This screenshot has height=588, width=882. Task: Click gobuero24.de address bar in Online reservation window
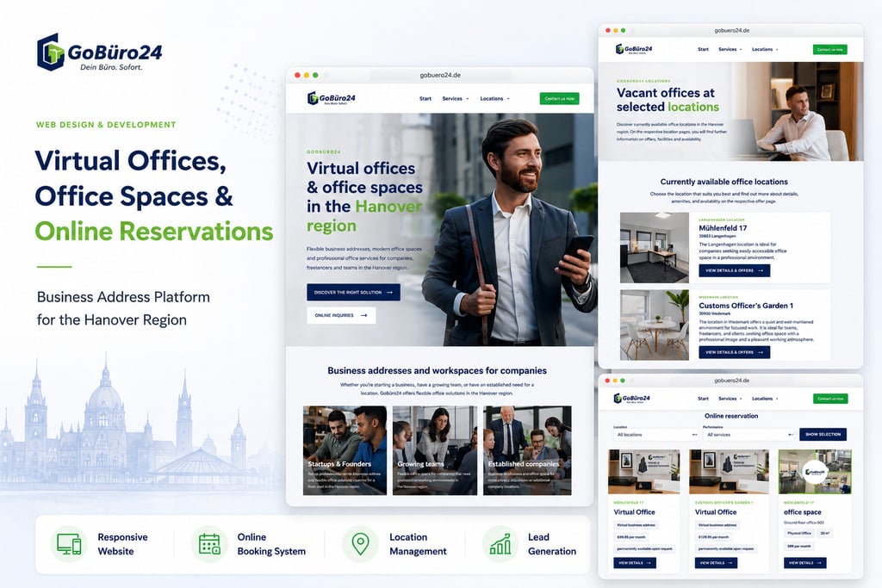click(x=731, y=381)
